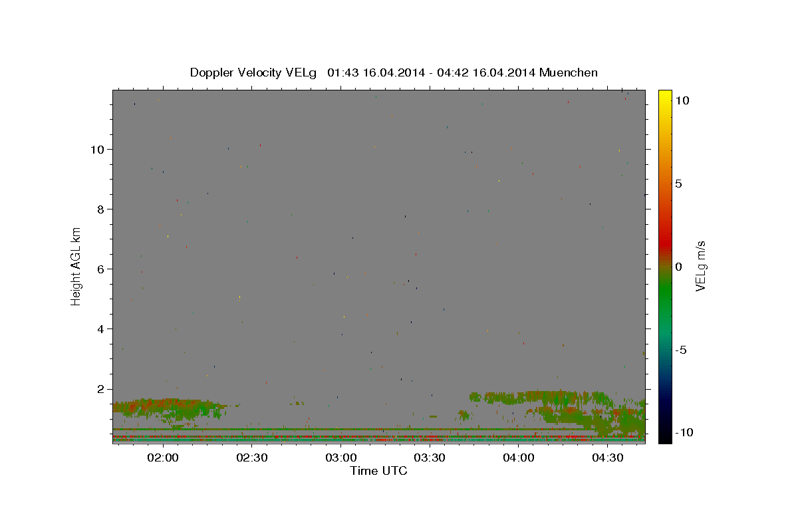Click the 'Time UTC' axis title
Image resolution: width=798 pixels, height=532 pixels.
point(378,471)
